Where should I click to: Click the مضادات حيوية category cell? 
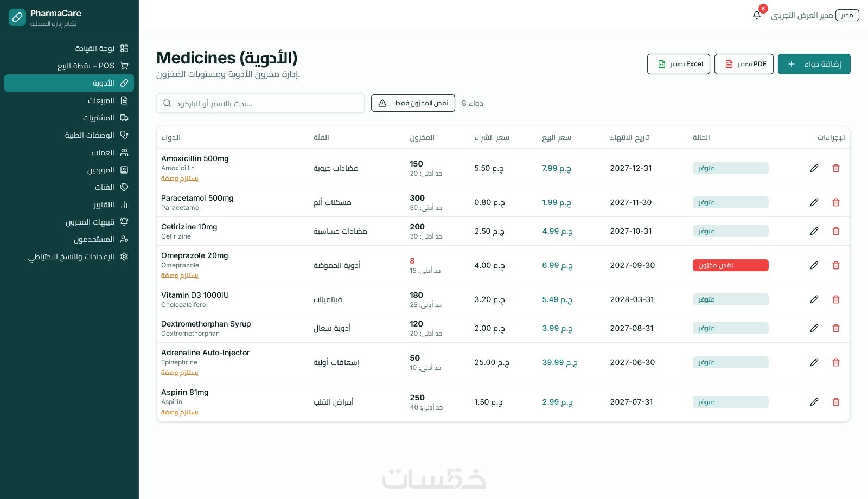coord(336,168)
